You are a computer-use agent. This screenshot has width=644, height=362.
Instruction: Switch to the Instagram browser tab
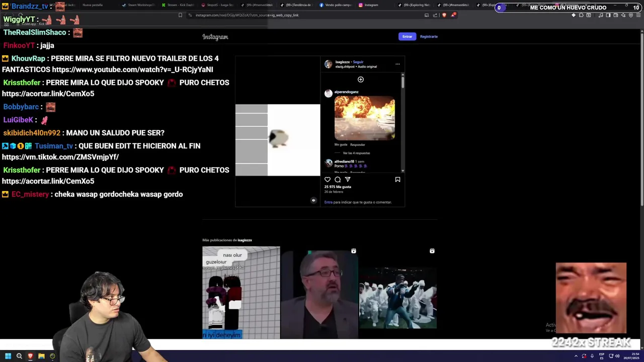pos(372,5)
